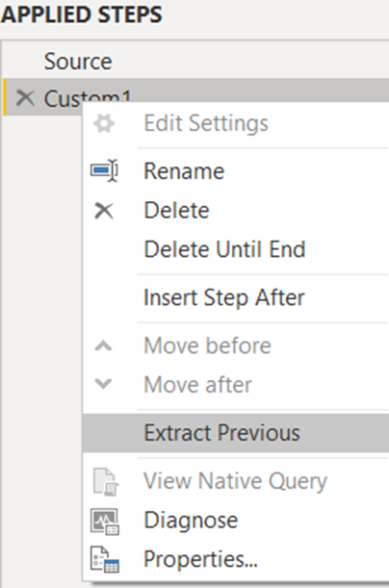
Task: Click the View Native Query document icon
Action: pyautogui.click(x=105, y=481)
